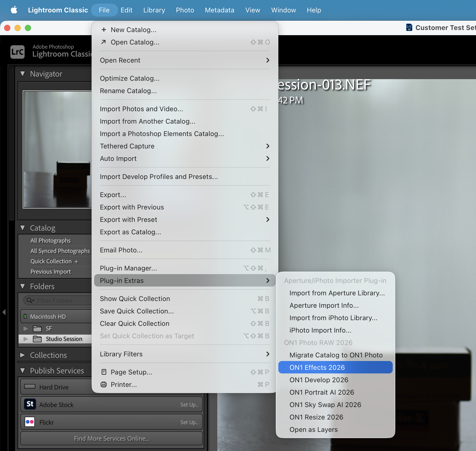Open the Tethered Capture submenu
This screenshot has height=451, width=476.
185,146
